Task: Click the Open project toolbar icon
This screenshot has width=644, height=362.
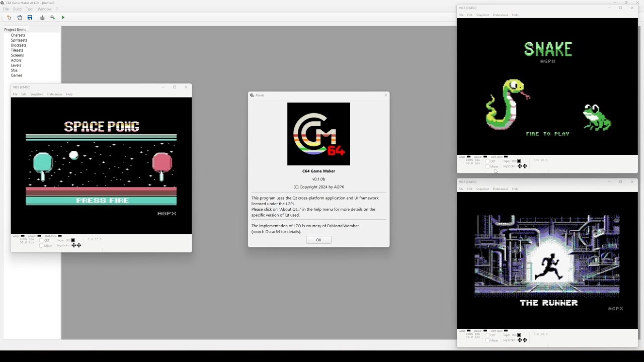Action: (x=20, y=18)
